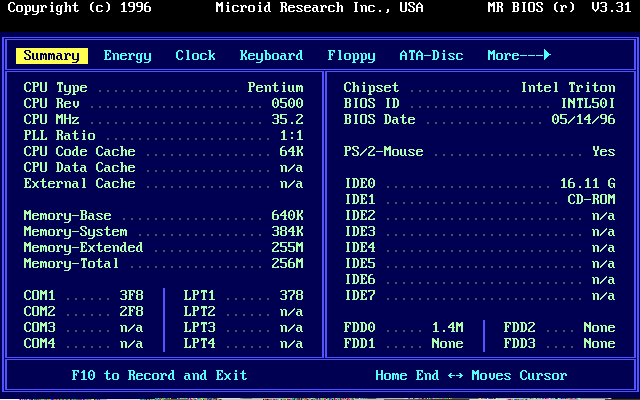
Task: Open the Floppy tab
Action: coord(351,56)
